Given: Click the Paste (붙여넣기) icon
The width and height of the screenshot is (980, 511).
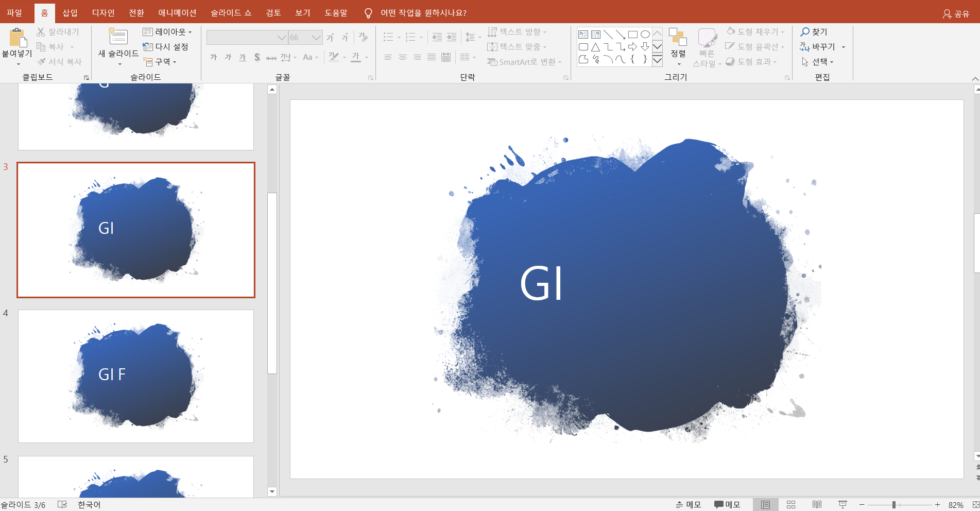Looking at the screenshot, I should pyautogui.click(x=17, y=38).
